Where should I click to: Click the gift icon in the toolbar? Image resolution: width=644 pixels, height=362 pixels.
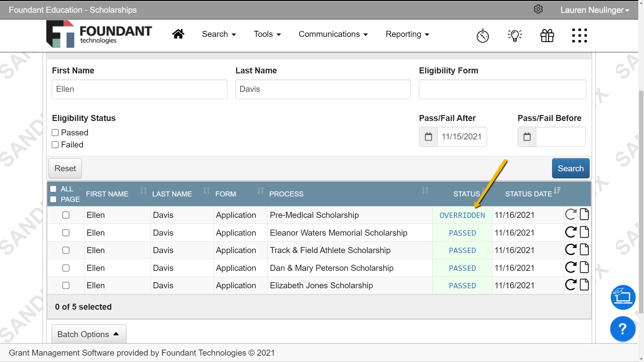[x=547, y=36]
